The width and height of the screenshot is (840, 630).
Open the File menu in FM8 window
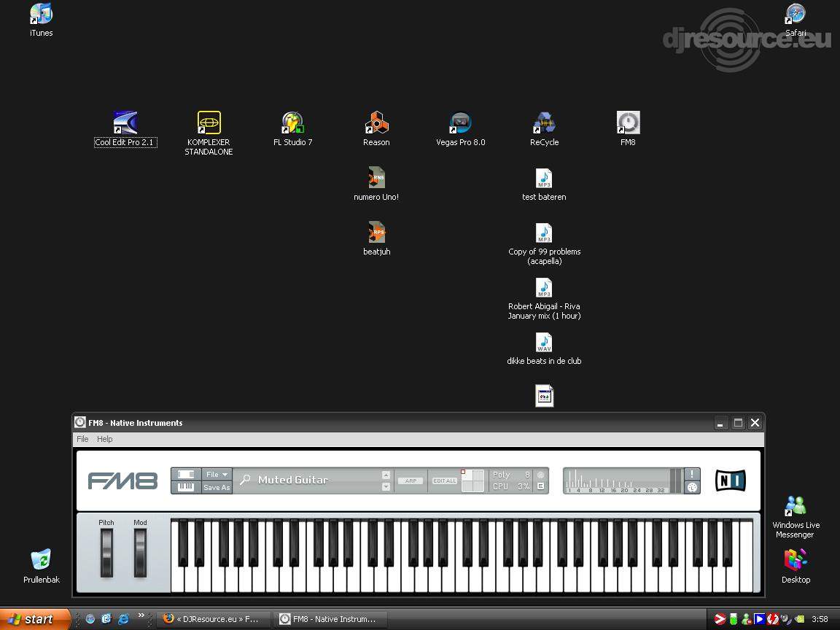click(82, 439)
